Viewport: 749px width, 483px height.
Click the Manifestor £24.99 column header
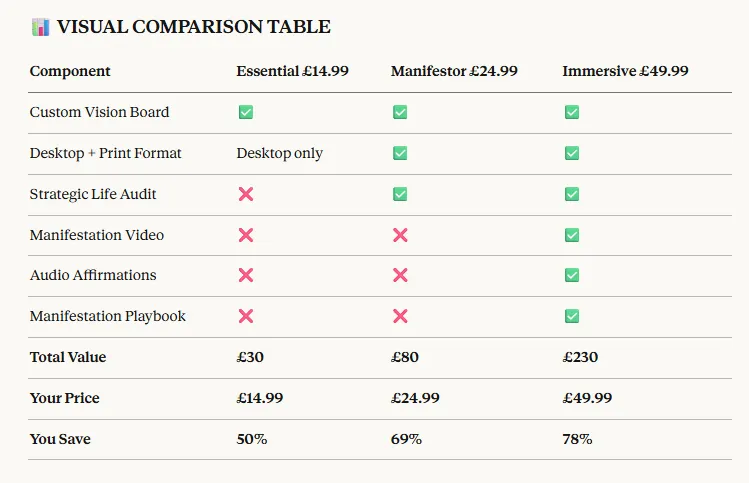(454, 71)
